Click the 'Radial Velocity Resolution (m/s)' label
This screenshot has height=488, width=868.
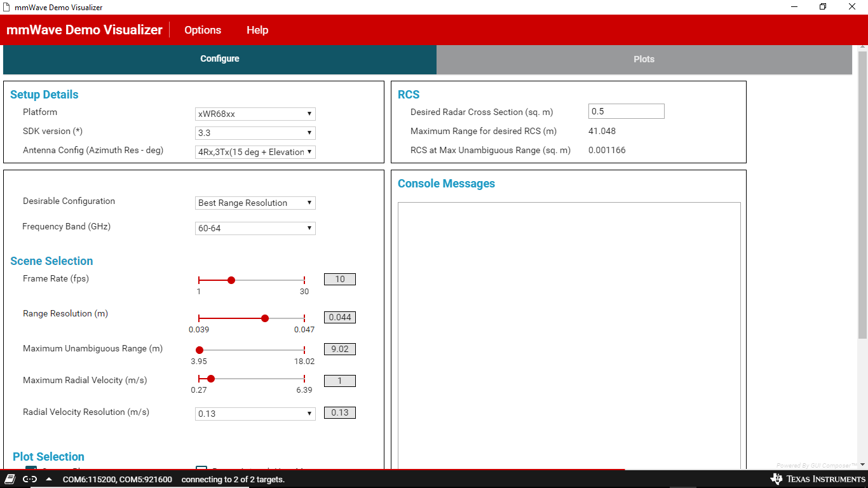86,412
